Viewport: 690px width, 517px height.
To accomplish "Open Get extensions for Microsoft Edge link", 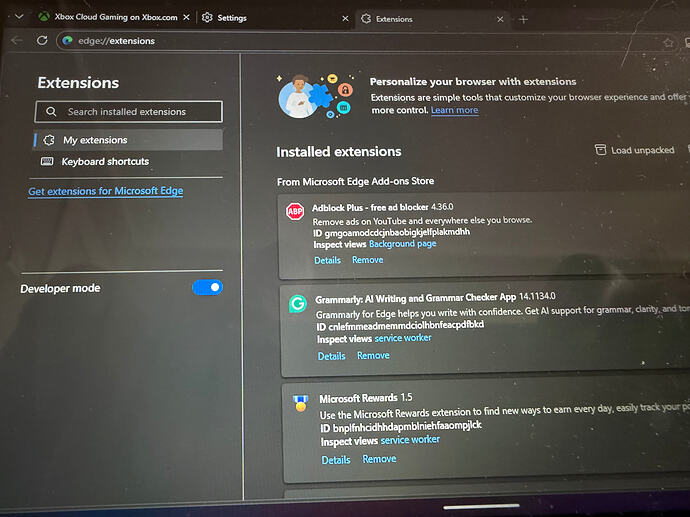I will 106,191.
